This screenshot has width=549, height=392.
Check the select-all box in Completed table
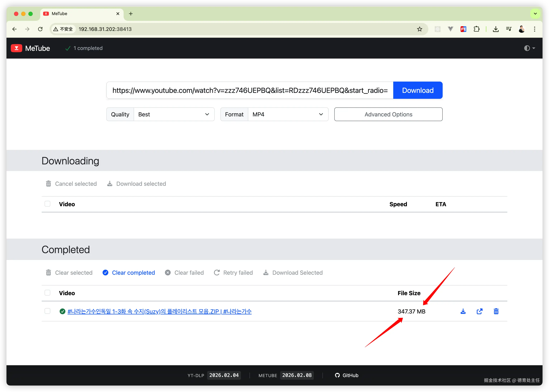[x=48, y=293]
